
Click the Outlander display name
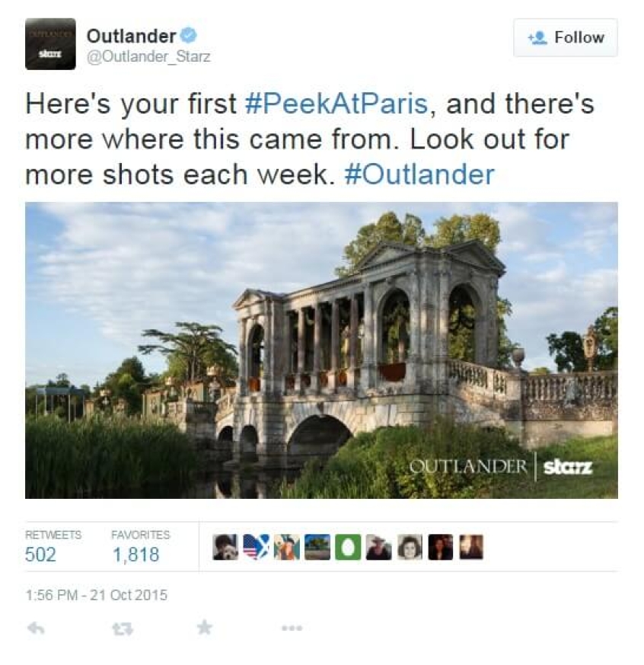click(132, 36)
